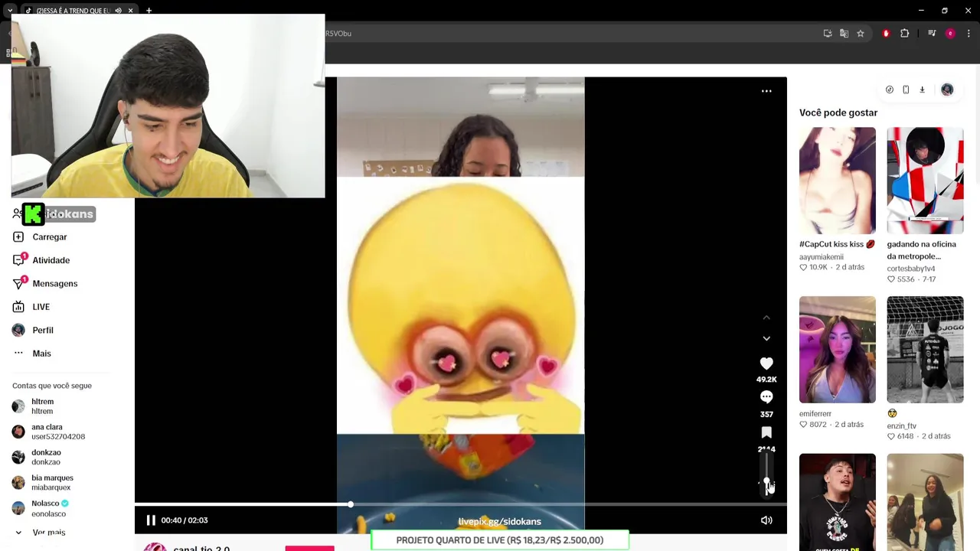Open the media controls music icon
This screenshot has height=551, width=980.
click(932, 34)
